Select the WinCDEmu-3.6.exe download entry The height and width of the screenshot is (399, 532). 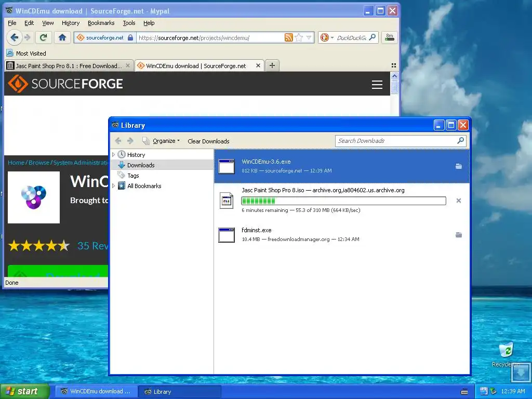click(x=342, y=166)
